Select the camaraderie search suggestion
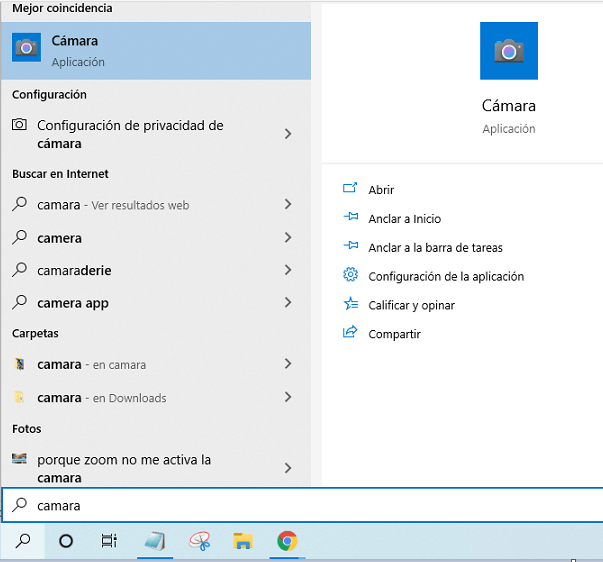603x562 pixels. 156,270
